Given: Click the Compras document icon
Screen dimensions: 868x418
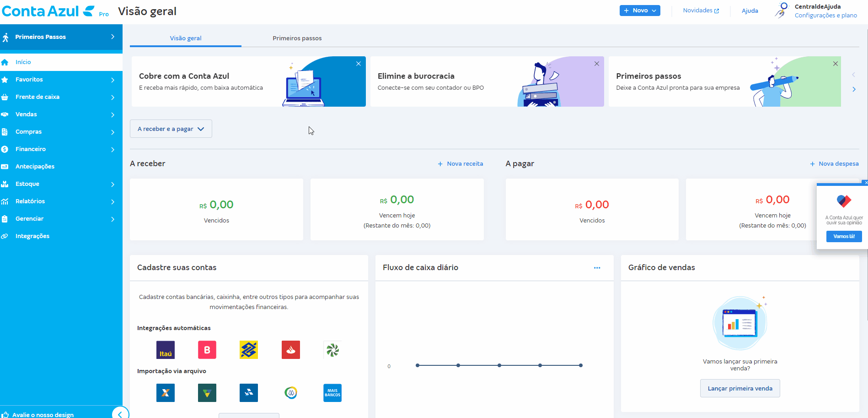Looking at the screenshot, I should (x=5, y=132).
